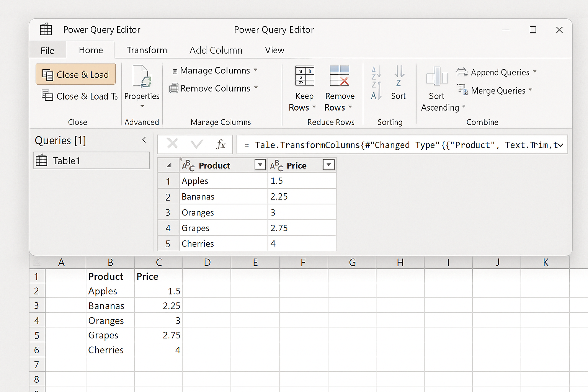
Task: Click the Close & Load To button
Action: [x=80, y=96]
